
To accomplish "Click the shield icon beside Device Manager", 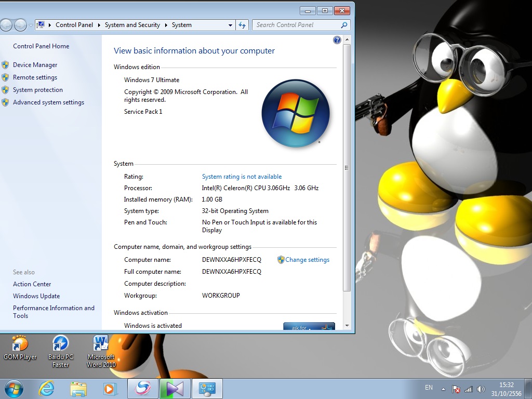I will click(5, 65).
